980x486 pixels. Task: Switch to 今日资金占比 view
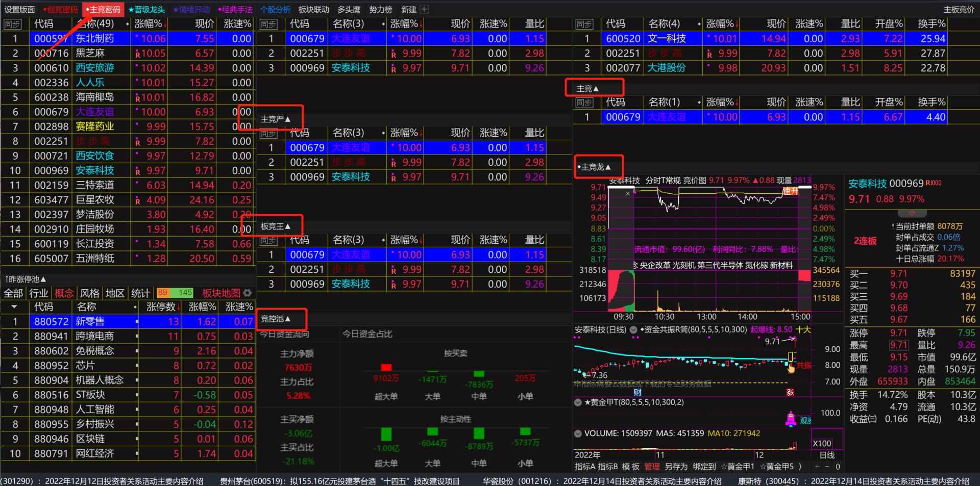click(x=367, y=334)
